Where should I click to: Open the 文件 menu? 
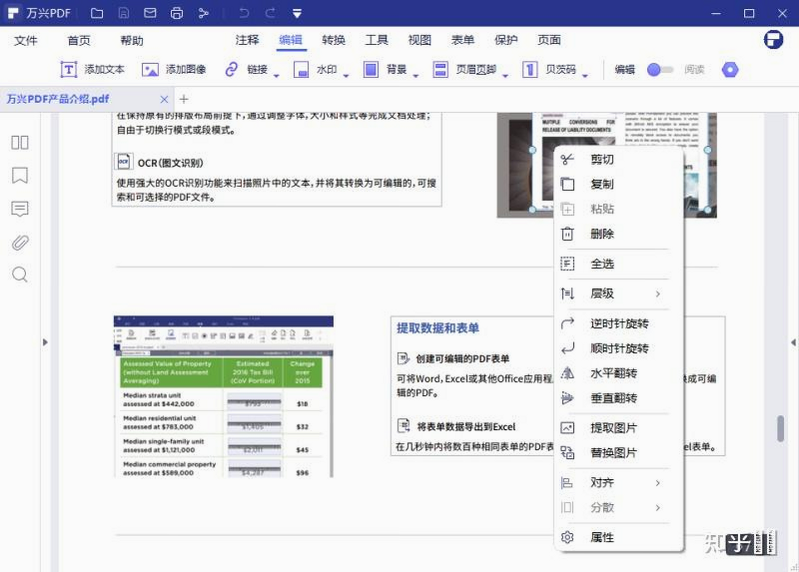coord(25,40)
